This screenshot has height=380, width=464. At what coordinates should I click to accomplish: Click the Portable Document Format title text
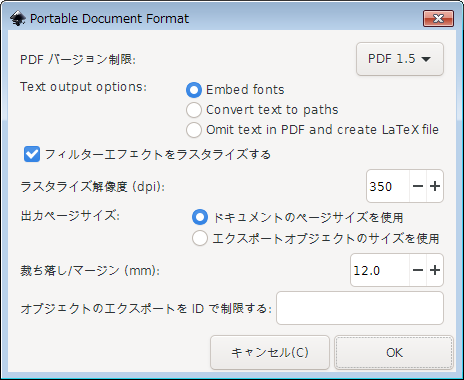pyautogui.click(x=110, y=18)
